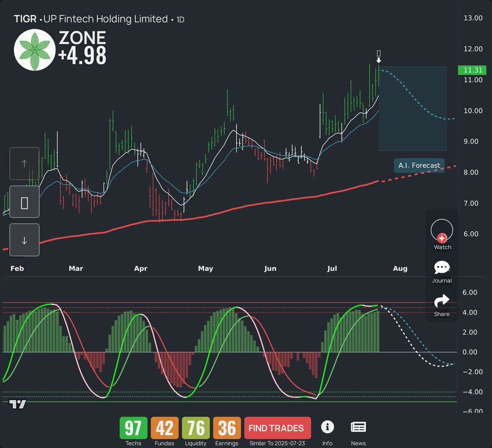Image resolution: width=492 pixels, height=448 pixels.
Task: Click the 11.31 current price tag
Action: click(x=472, y=70)
